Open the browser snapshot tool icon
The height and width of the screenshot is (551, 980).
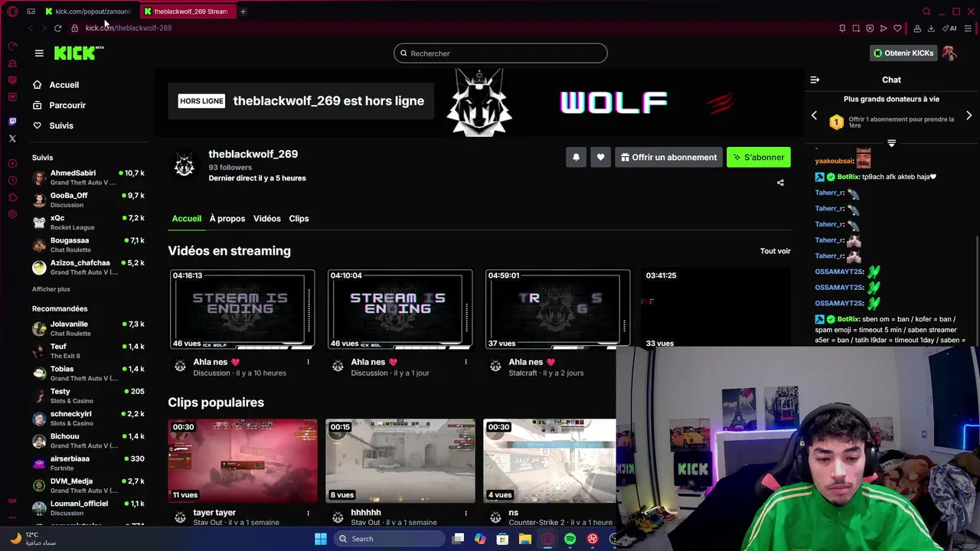856,28
